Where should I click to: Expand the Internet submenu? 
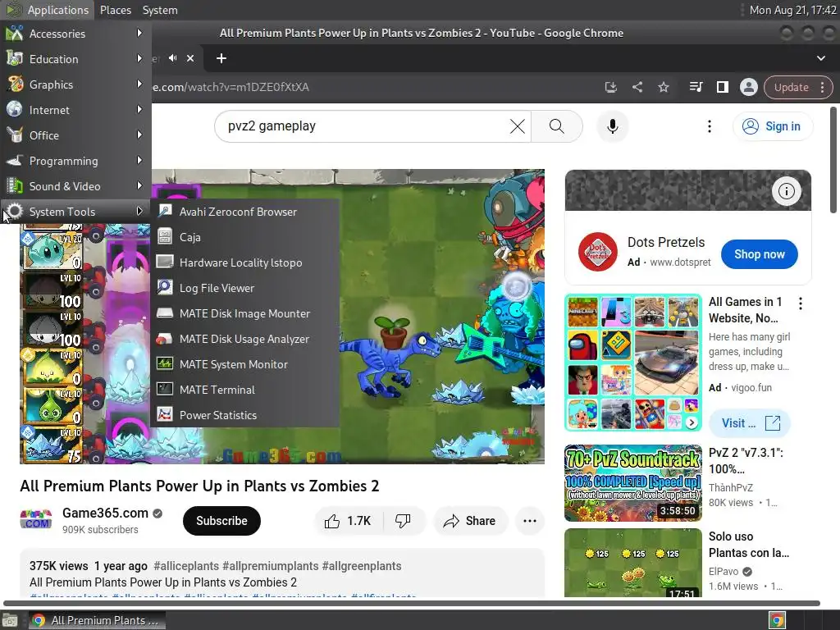click(75, 110)
